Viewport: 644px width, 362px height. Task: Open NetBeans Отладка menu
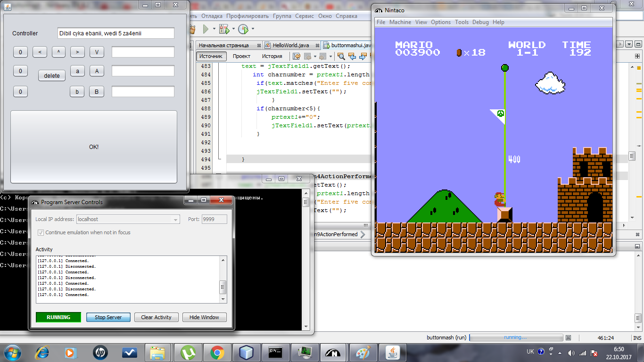pyautogui.click(x=212, y=16)
